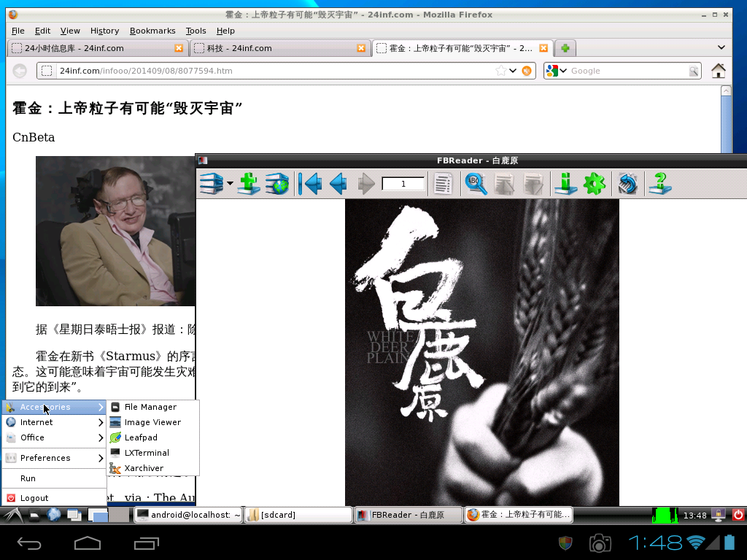Click the Firefox vertical scrollbar
Image resolution: width=747 pixels, height=560 pixels.
(x=726, y=119)
